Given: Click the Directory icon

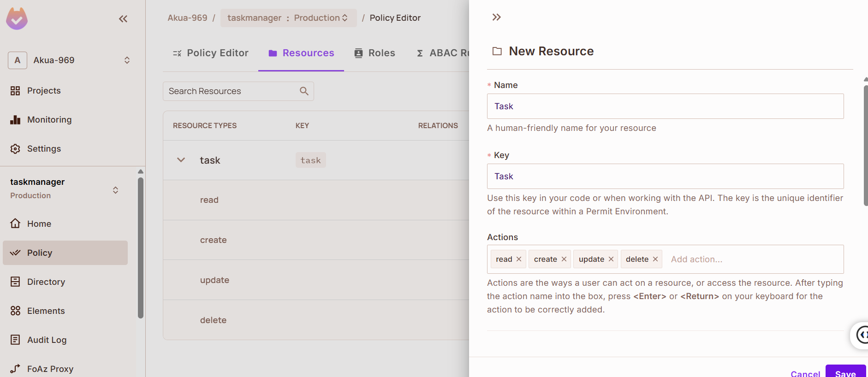Looking at the screenshot, I should (x=15, y=282).
